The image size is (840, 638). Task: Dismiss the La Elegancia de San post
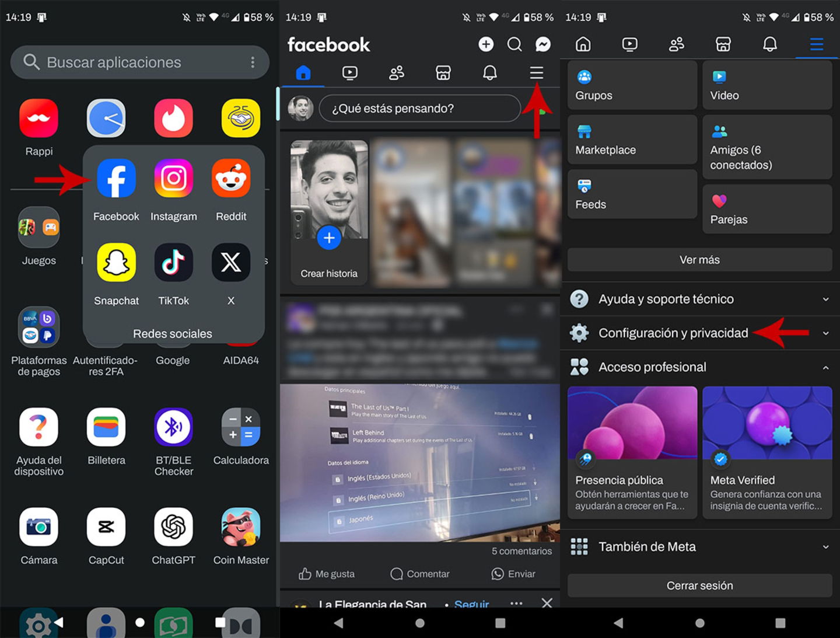[x=547, y=603]
